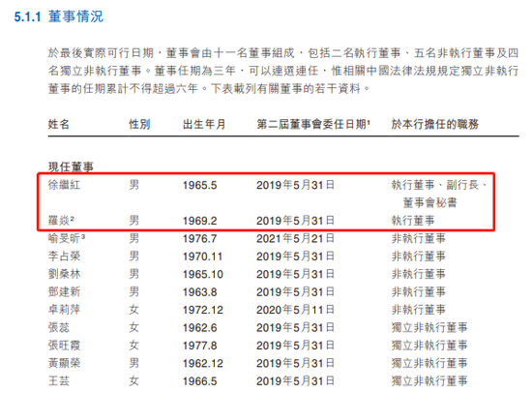The image size is (532, 393).
Task: Click position 執行董事 in 羅焱 row
Action: point(413,221)
